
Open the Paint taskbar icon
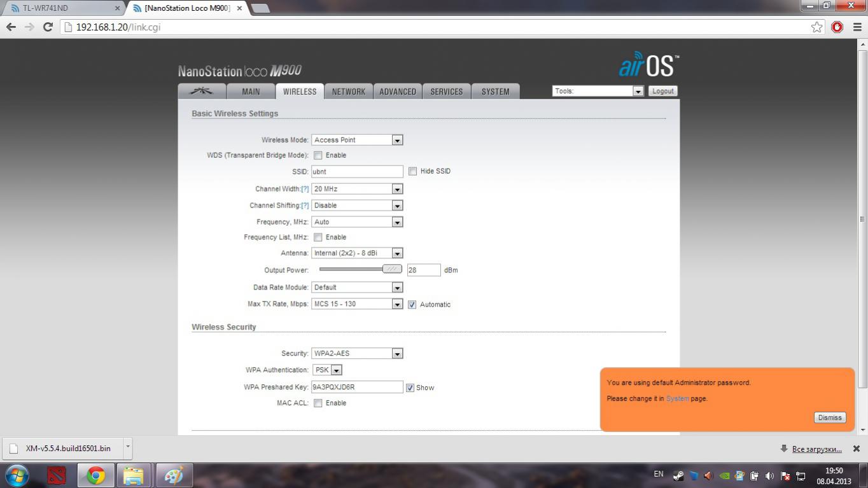pos(173,475)
